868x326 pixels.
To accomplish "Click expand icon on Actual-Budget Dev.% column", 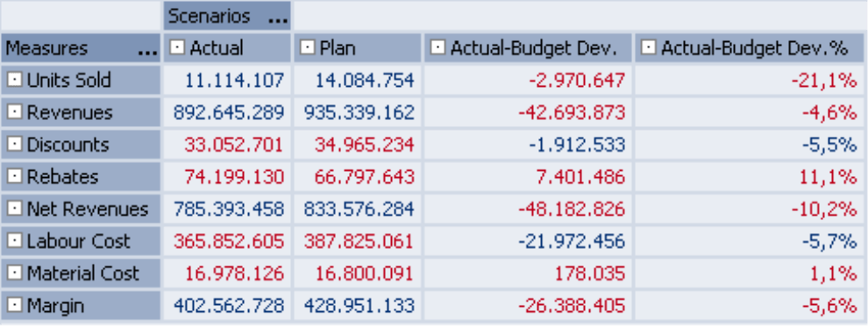I will click(648, 47).
